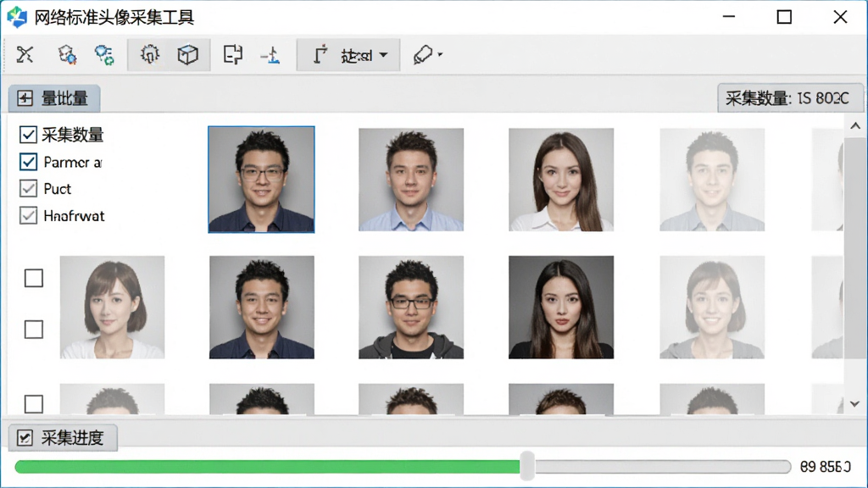868x488 pixels.
Task: Click the green refresh nodes toolbar icon
Action: pyautogui.click(x=104, y=55)
